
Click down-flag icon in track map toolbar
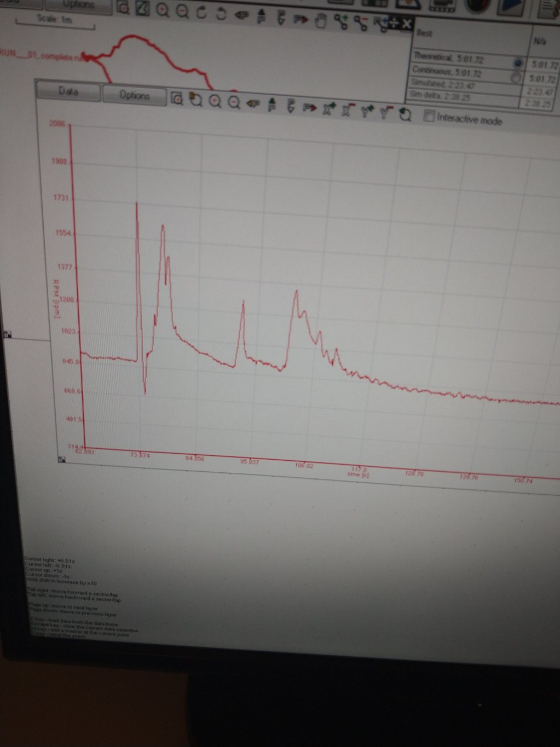point(281,18)
